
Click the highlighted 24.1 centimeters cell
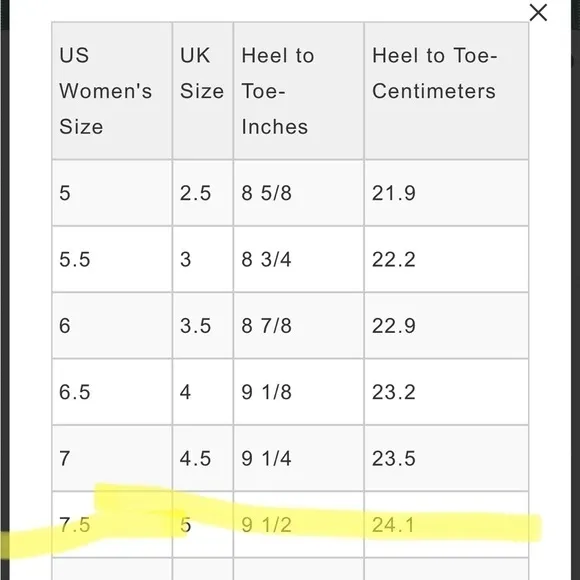point(446,525)
